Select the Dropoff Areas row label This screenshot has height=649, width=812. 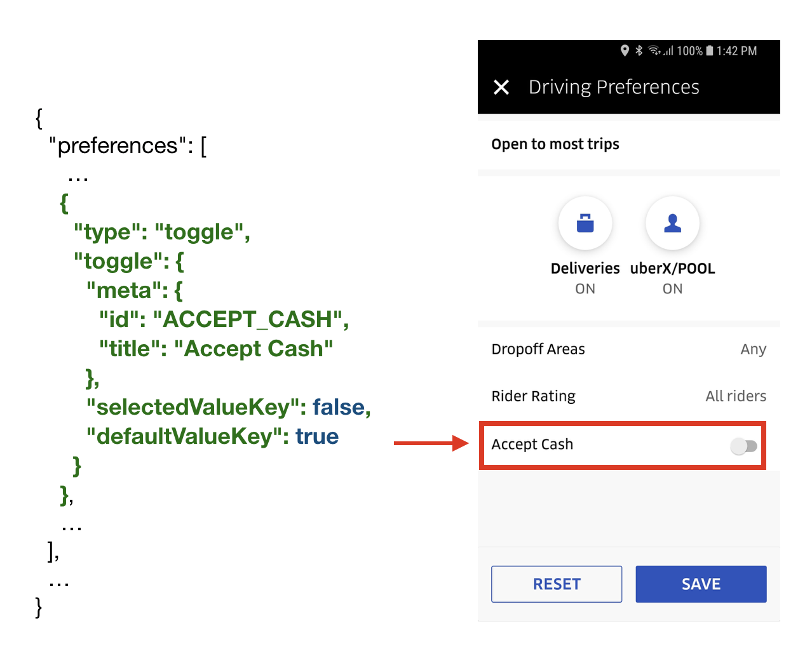coord(538,349)
